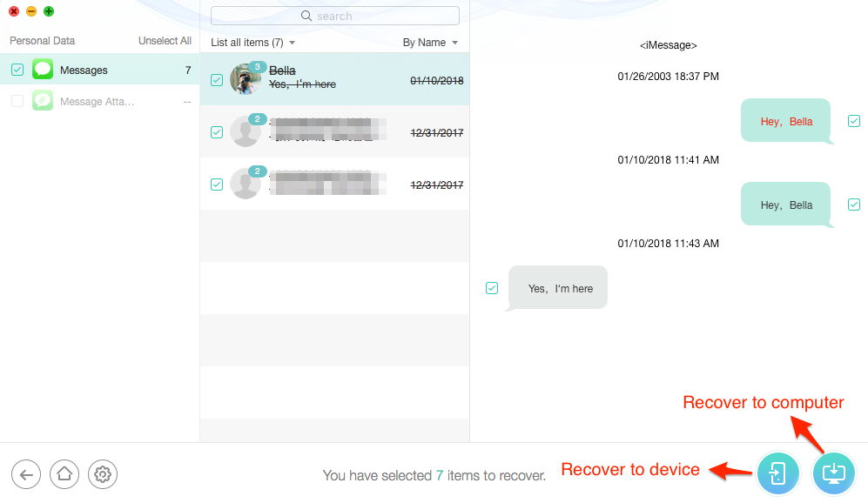Uncheck the second conversation's checkbox
The image size is (868, 503).
pos(217,132)
